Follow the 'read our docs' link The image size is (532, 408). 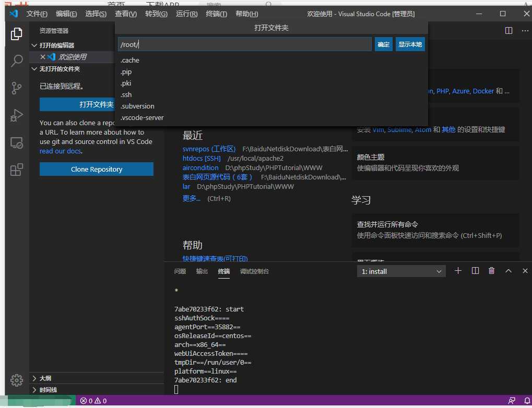coord(60,151)
